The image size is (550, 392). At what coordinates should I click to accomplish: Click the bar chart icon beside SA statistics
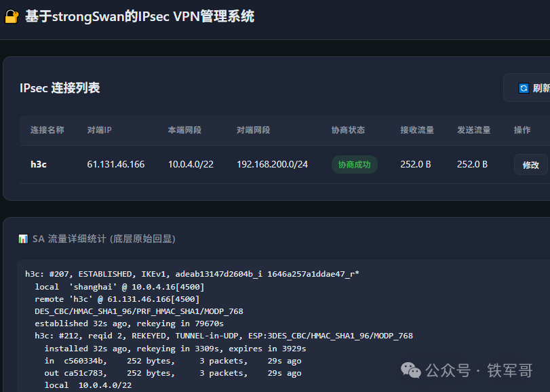(x=22, y=239)
